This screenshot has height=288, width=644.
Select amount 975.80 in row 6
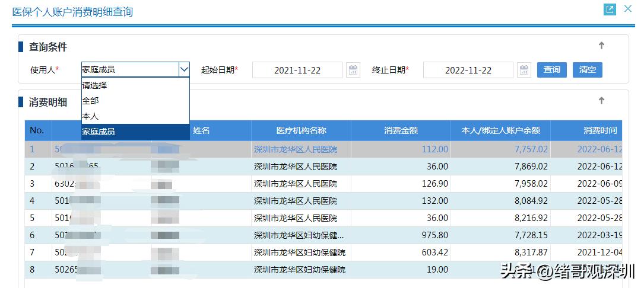pyautogui.click(x=435, y=235)
